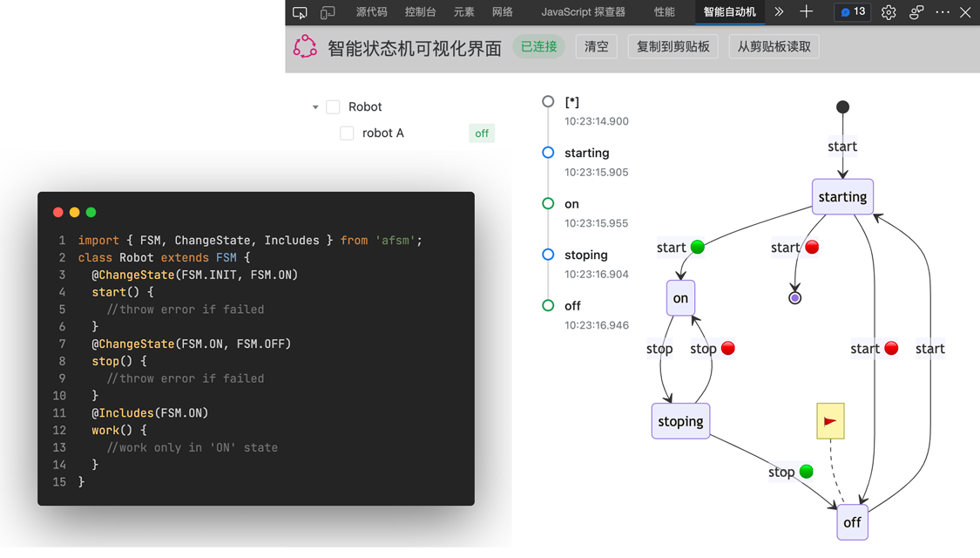Viewport: 980px width, 558px height.
Task: Toggle the device emulation toolbar icon
Action: (x=300, y=11)
